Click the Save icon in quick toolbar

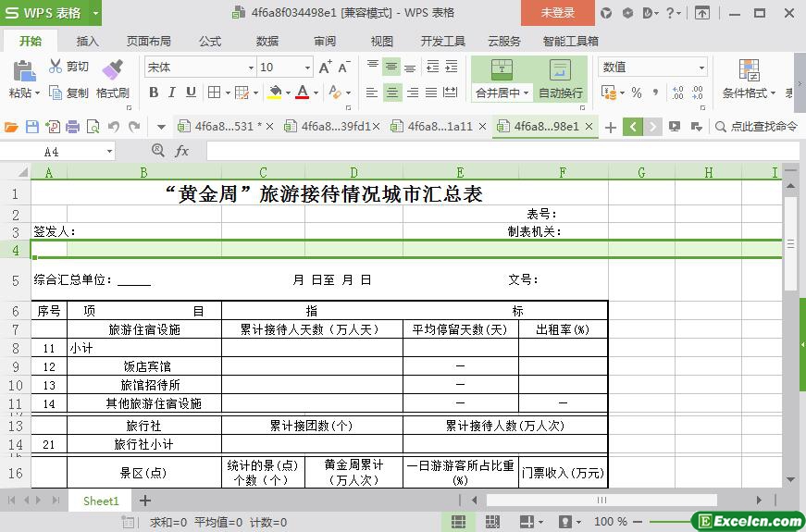click(32, 127)
